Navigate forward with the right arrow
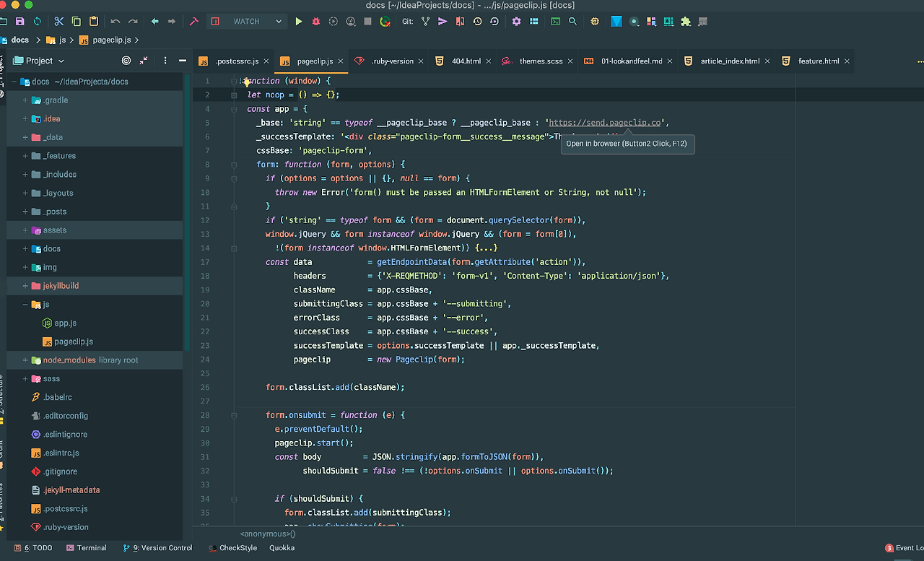 coord(172,22)
